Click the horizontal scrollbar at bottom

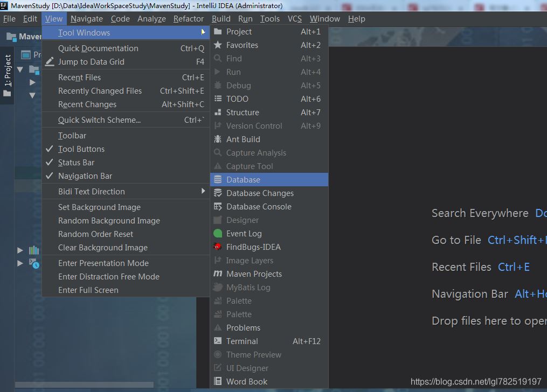click(84, 385)
